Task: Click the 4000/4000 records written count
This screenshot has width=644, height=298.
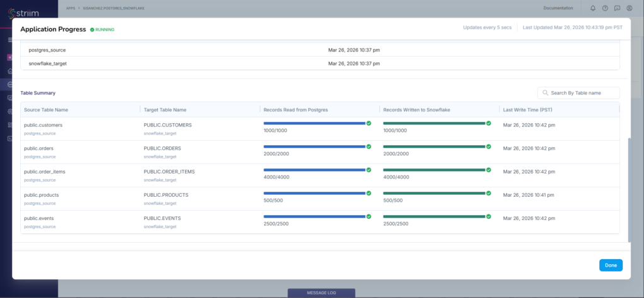Action: (396, 177)
